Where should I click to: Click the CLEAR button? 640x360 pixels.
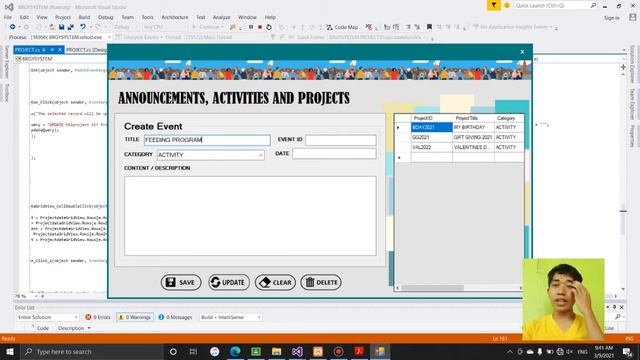(276, 282)
